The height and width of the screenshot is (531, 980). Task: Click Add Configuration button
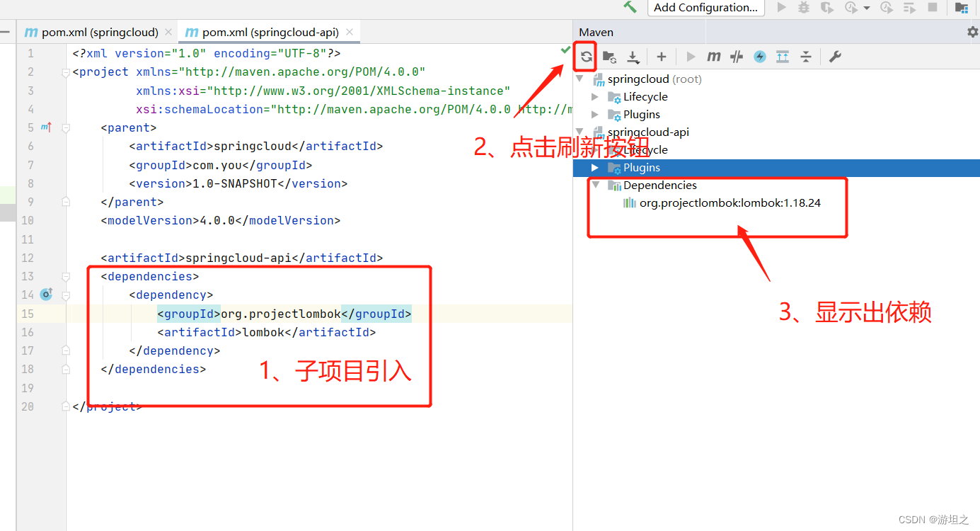point(705,7)
